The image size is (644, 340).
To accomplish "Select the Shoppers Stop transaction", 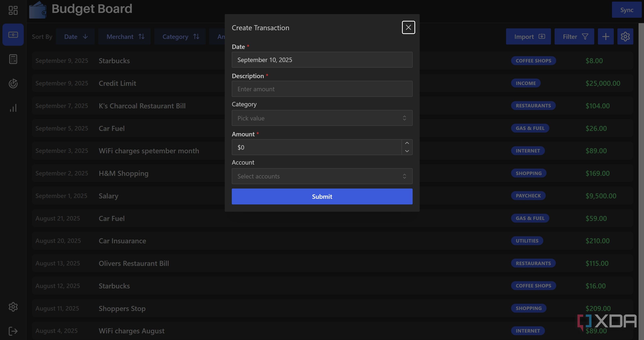I will point(332,308).
